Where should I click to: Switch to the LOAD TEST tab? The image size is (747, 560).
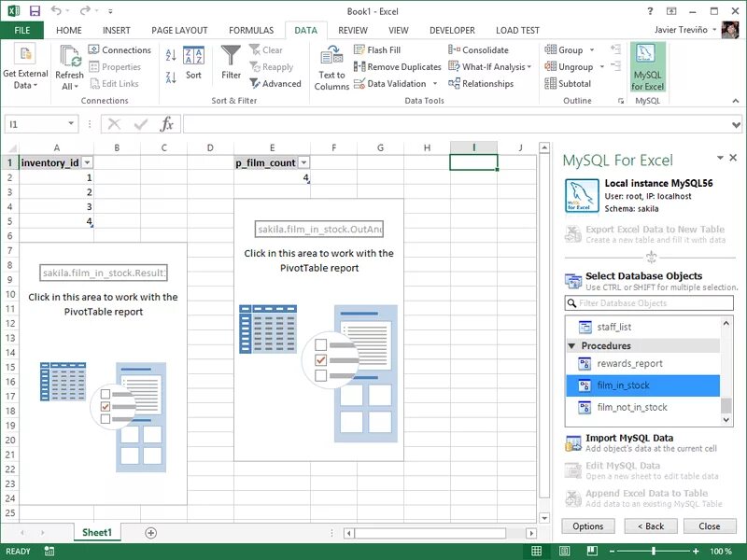pos(517,31)
